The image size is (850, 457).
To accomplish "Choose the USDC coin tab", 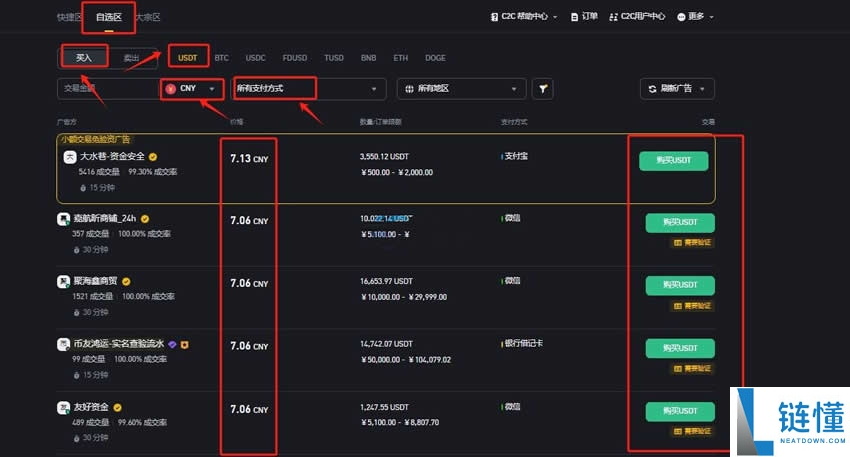I will [x=255, y=57].
